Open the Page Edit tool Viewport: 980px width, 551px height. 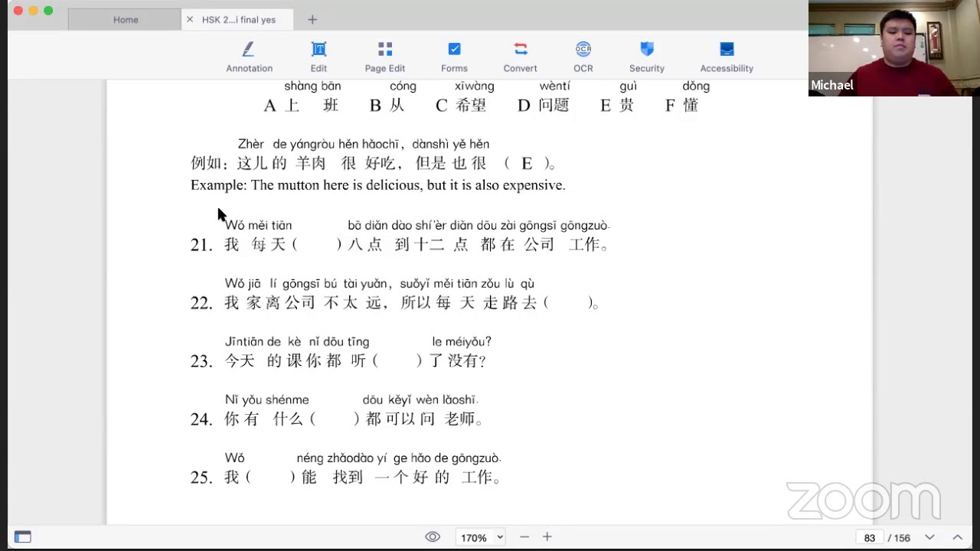point(385,57)
